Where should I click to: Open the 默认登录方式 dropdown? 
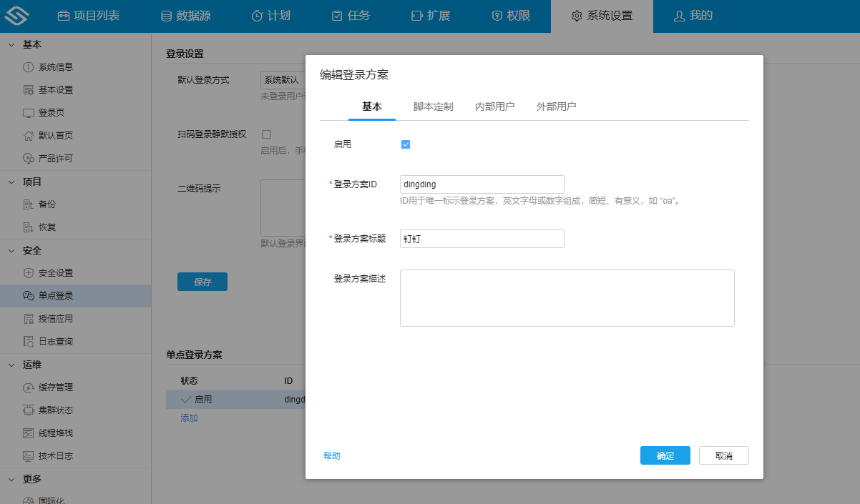(x=283, y=79)
